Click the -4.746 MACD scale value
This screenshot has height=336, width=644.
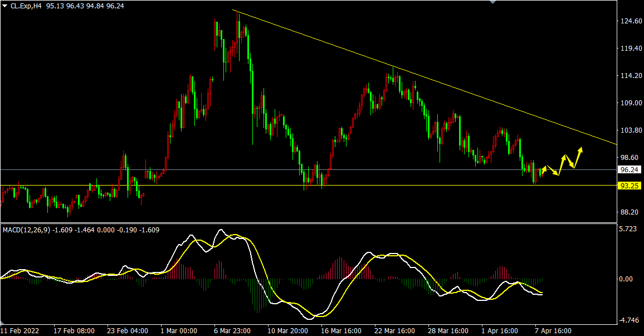pyautogui.click(x=628, y=320)
